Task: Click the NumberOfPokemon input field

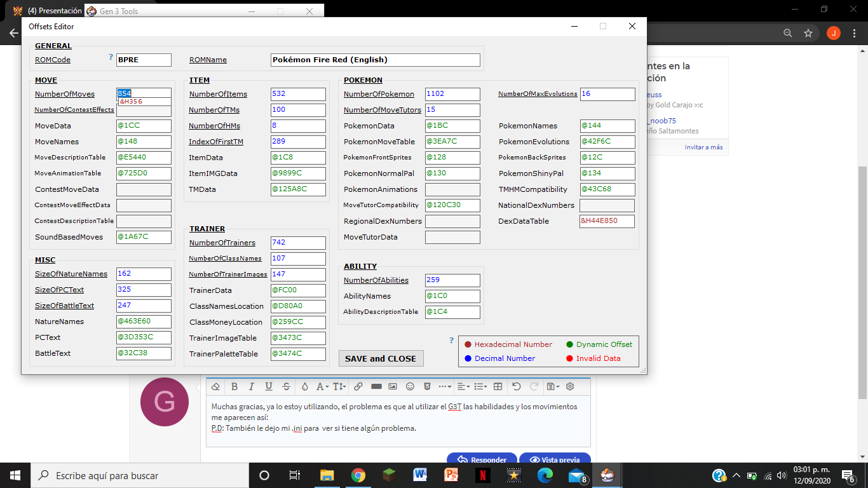Action: 452,94
